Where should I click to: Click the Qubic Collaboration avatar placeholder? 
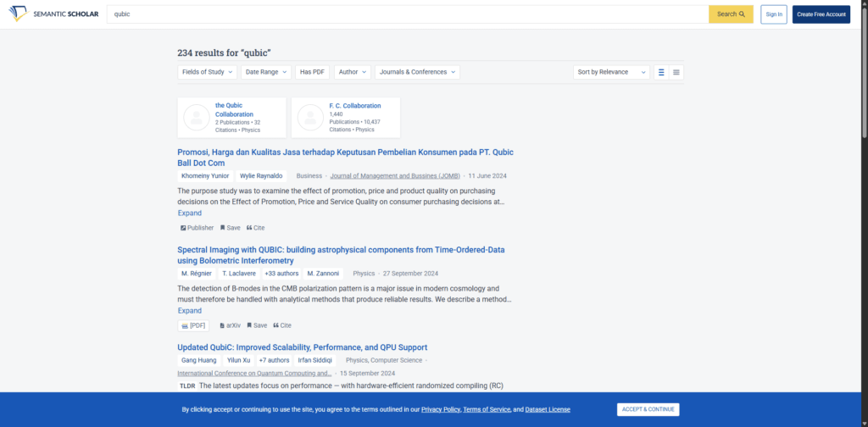click(197, 117)
